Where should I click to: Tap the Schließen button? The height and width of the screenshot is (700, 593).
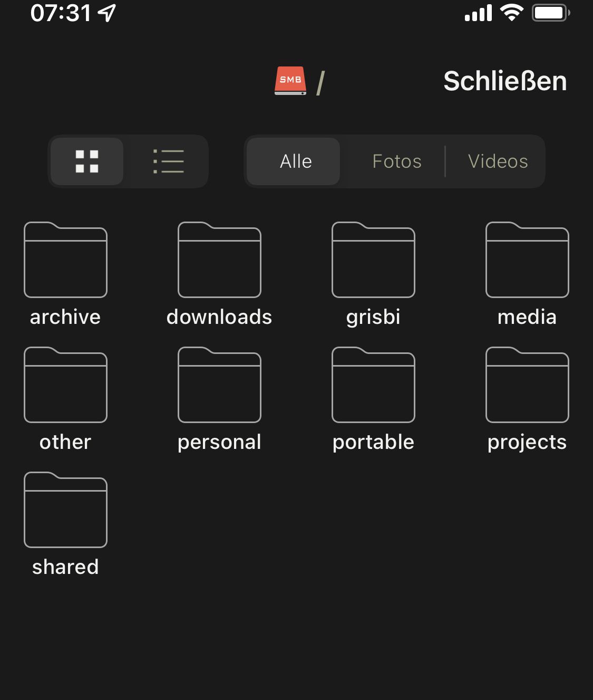click(505, 81)
